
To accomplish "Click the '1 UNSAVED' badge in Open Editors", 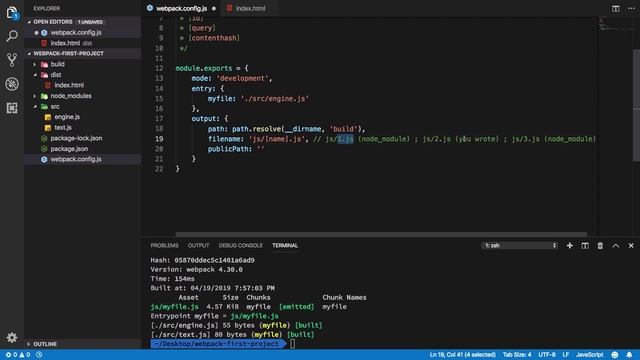I will click(91, 22).
